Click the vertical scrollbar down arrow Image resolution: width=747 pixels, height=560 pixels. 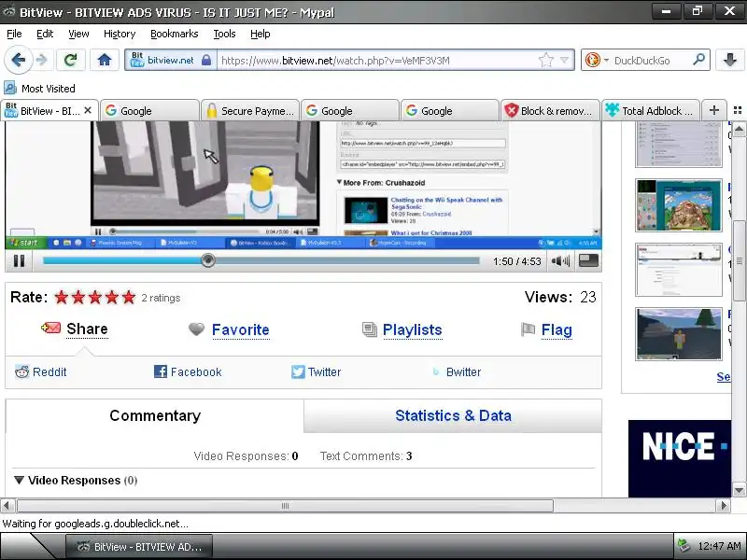pyautogui.click(x=739, y=490)
